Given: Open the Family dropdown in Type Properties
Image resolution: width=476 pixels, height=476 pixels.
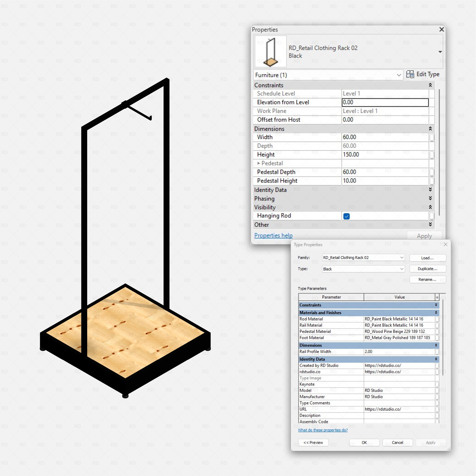Looking at the screenshot, I should 363,257.
